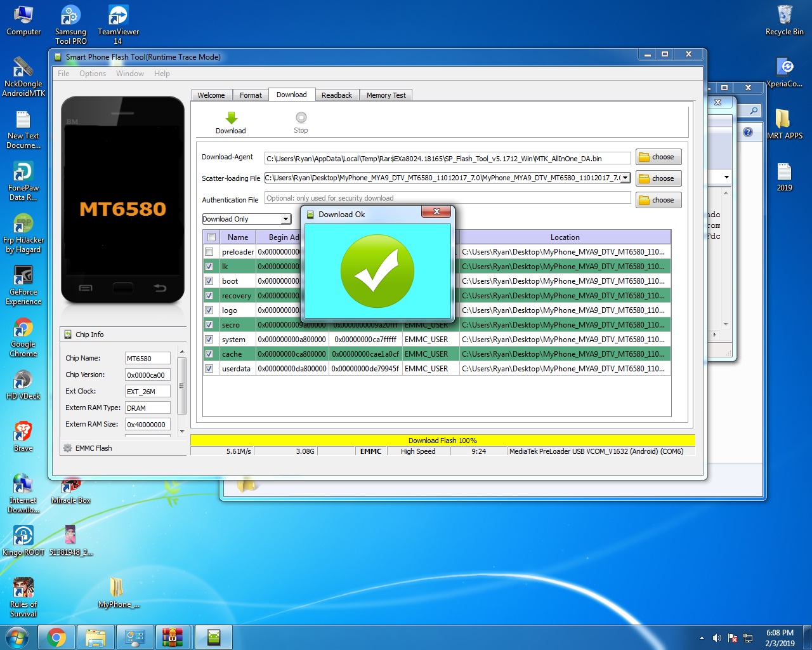Viewport: 812px width, 650px height.
Task: Click the Download Flash 100% progress bar
Action: [443, 441]
